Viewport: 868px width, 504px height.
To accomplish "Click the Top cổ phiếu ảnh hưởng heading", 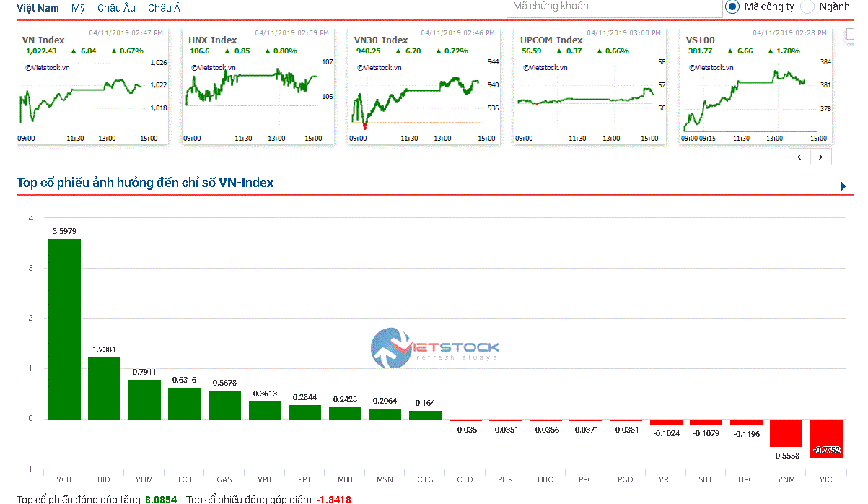I will pyautogui.click(x=145, y=183).
